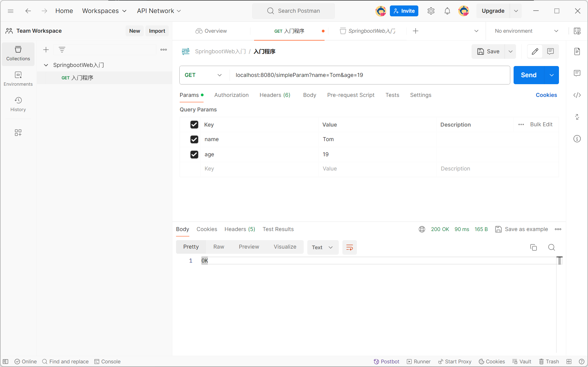This screenshot has height=367, width=588.
Task: Open the Test Results tab
Action: coord(278,229)
